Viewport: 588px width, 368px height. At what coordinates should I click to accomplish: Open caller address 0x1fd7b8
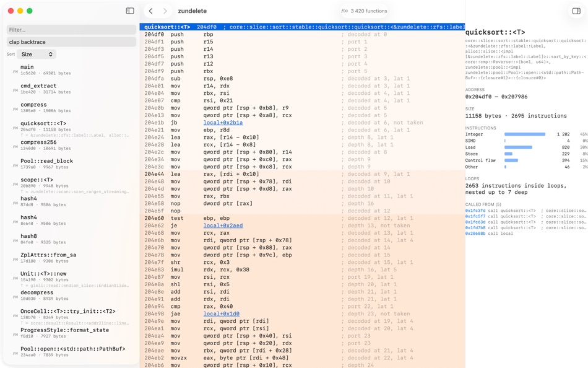coord(475,227)
